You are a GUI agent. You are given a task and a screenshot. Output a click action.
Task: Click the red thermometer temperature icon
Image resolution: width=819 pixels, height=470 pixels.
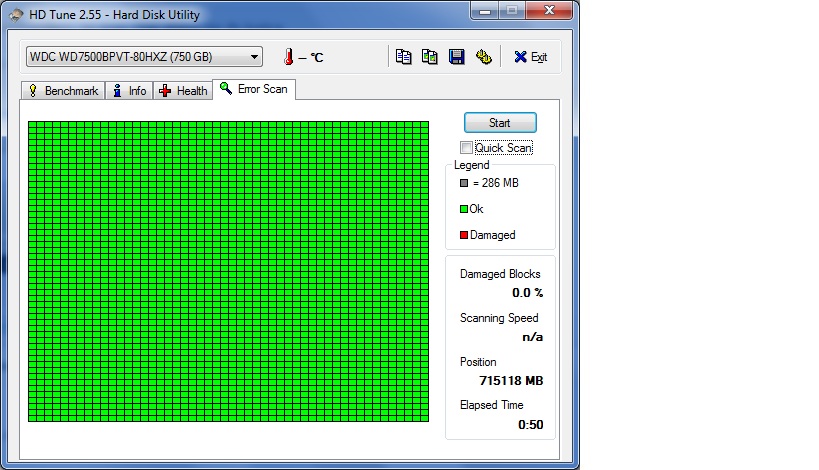(288, 56)
